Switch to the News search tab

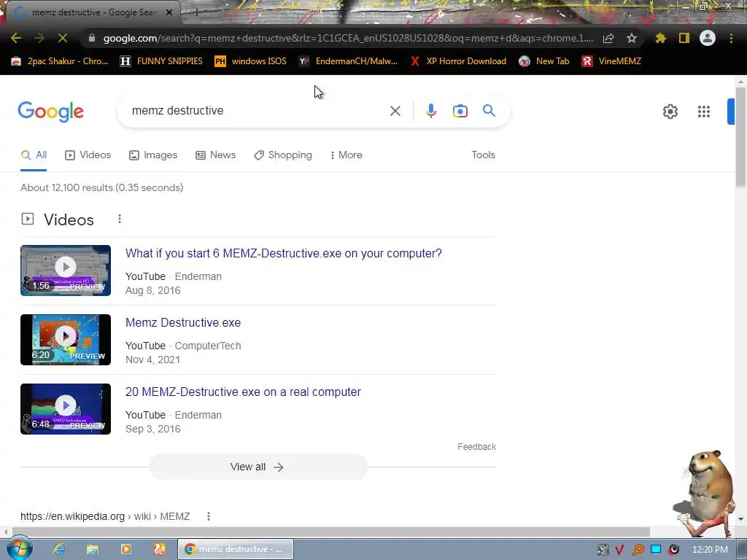click(215, 155)
